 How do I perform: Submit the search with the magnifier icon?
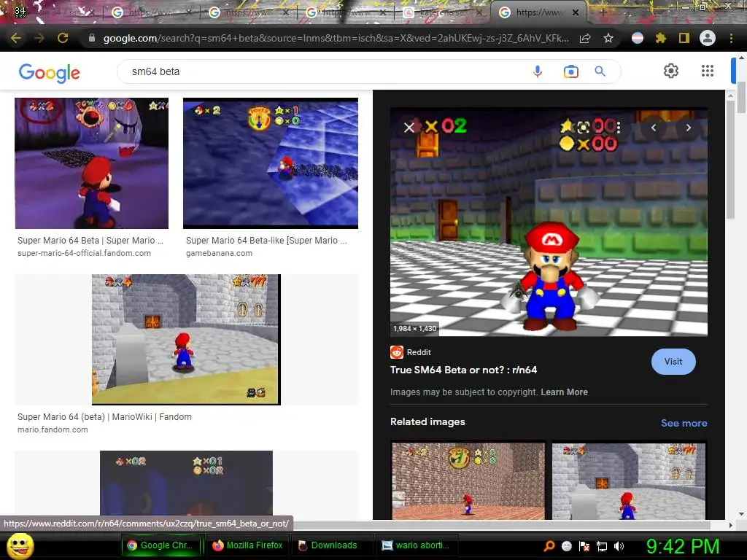(600, 71)
